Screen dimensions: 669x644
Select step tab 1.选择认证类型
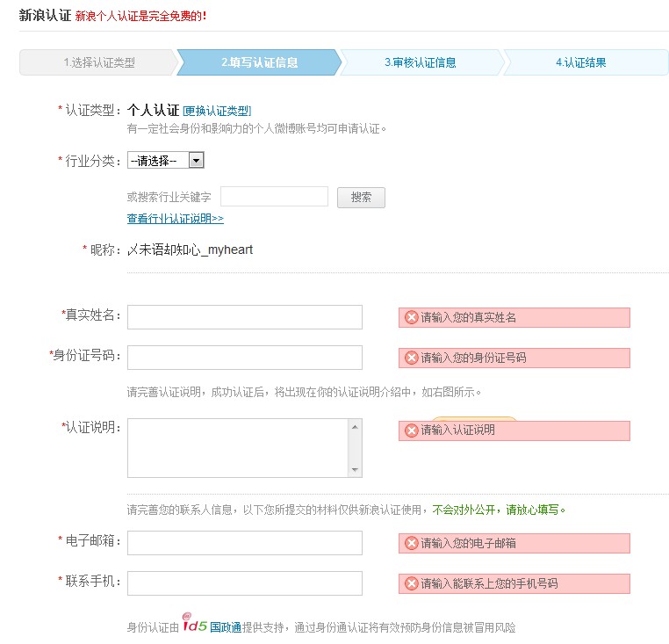tap(99, 62)
